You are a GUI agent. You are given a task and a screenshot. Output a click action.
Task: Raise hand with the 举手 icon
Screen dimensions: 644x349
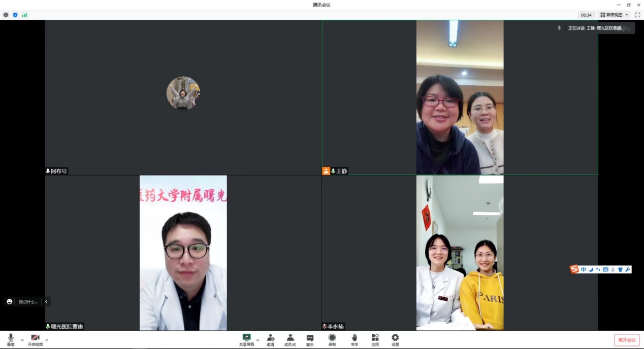[x=354, y=339]
